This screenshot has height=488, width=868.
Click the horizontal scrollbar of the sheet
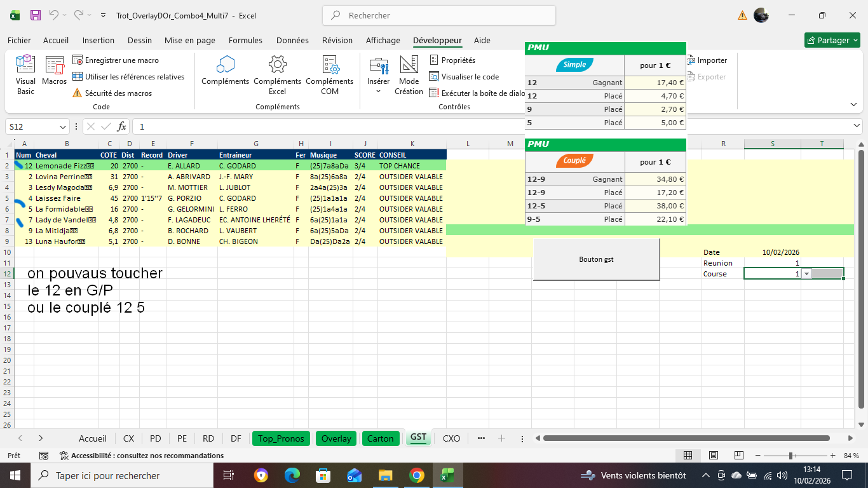click(686, 438)
